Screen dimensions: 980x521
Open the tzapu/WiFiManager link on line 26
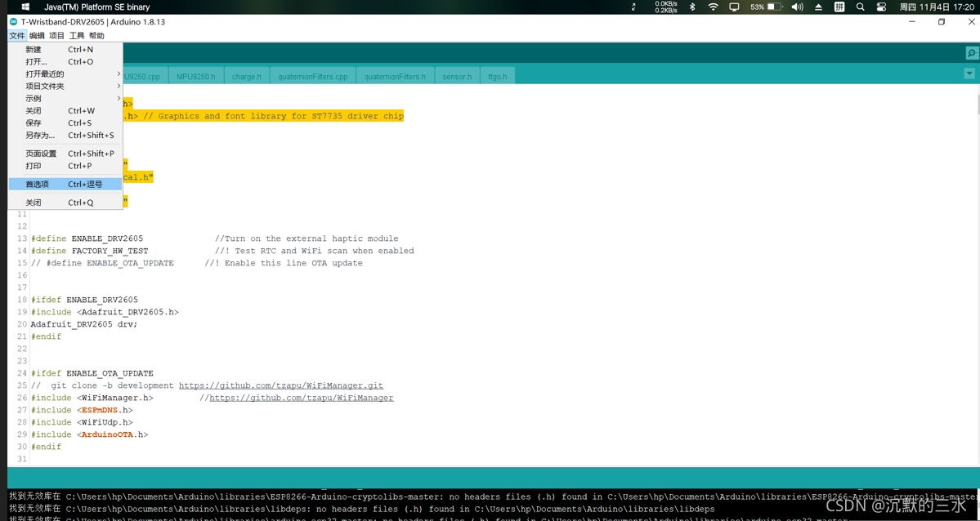click(x=302, y=398)
